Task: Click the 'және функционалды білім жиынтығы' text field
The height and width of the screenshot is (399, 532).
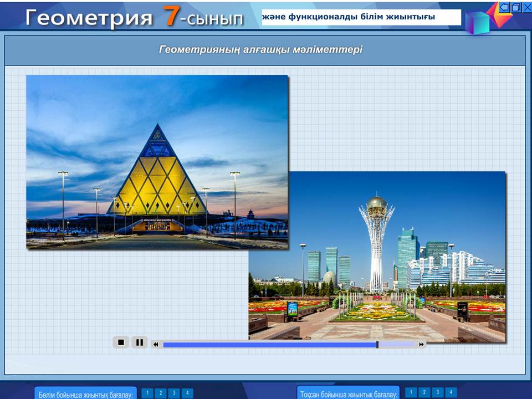Action: tap(361, 17)
